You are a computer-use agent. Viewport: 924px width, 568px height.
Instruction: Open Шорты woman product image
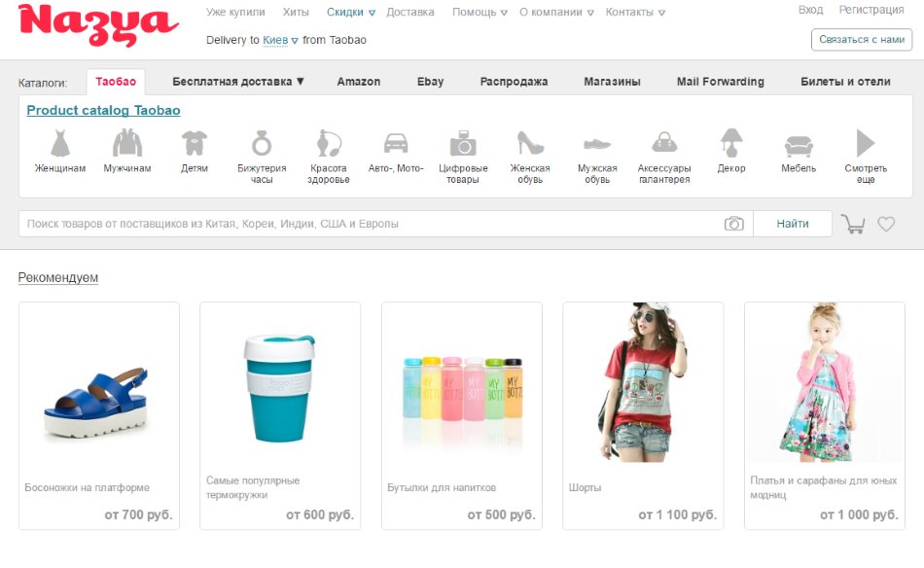pyautogui.click(x=643, y=382)
